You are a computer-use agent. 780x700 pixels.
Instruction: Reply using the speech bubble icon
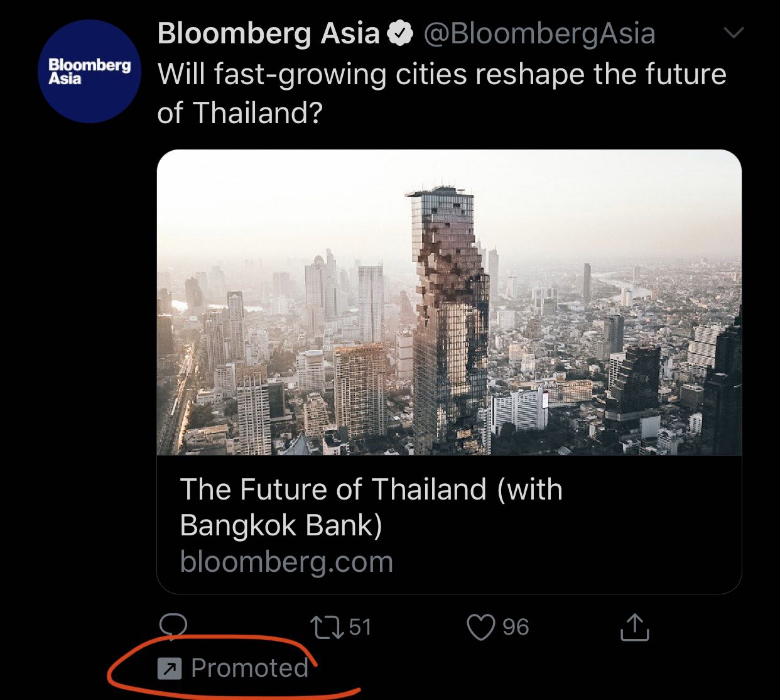[173, 626]
